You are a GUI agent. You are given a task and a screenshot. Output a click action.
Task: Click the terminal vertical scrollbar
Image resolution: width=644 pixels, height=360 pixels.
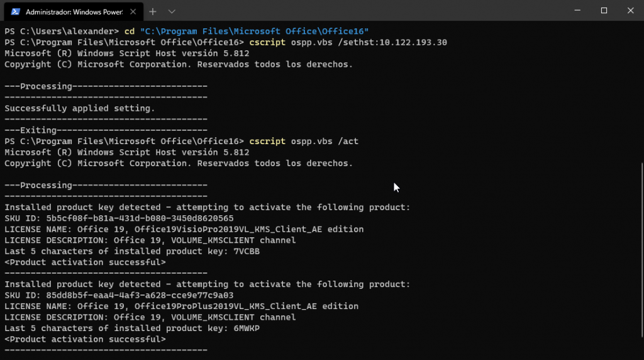tap(641, 250)
